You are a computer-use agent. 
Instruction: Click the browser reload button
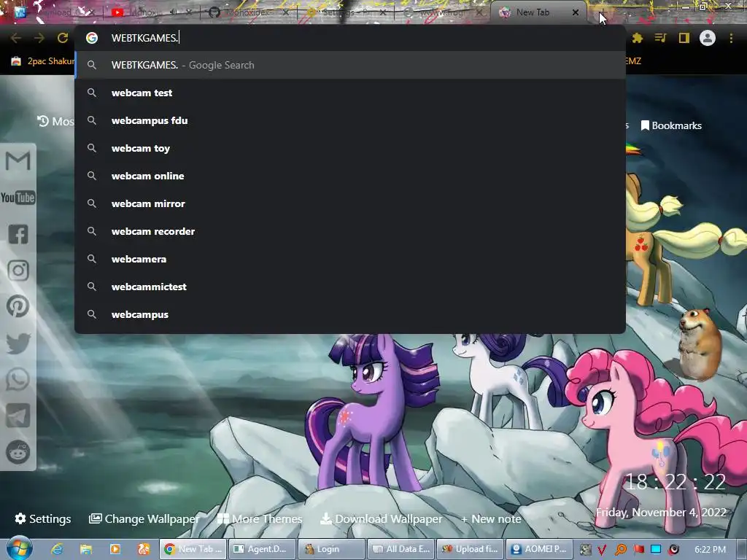point(63,38)
